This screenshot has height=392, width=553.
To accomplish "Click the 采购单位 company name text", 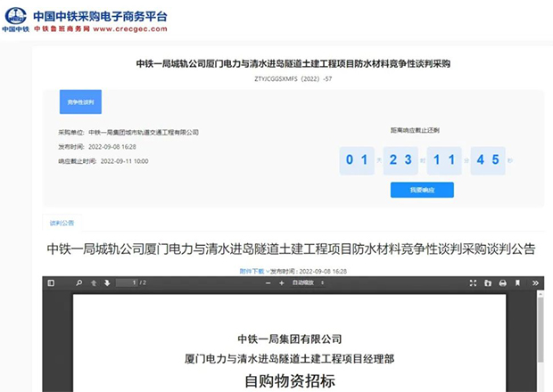I will coord(144,133).
